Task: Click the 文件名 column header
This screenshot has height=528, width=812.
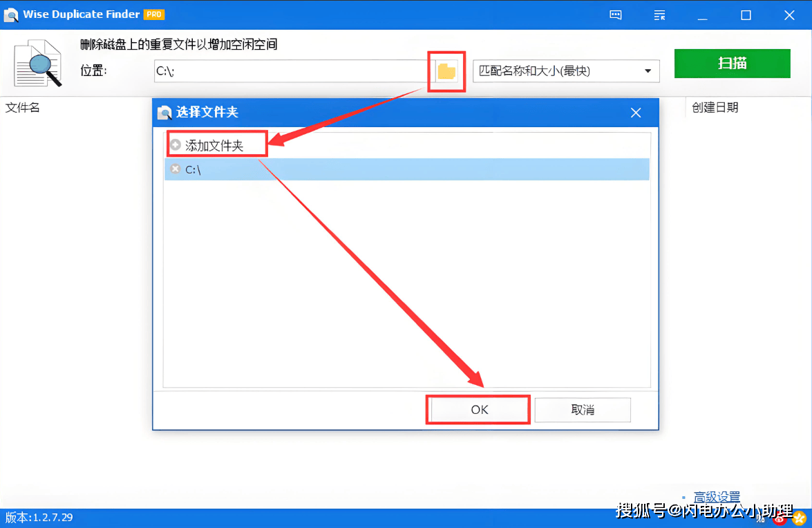Action: 22,108
